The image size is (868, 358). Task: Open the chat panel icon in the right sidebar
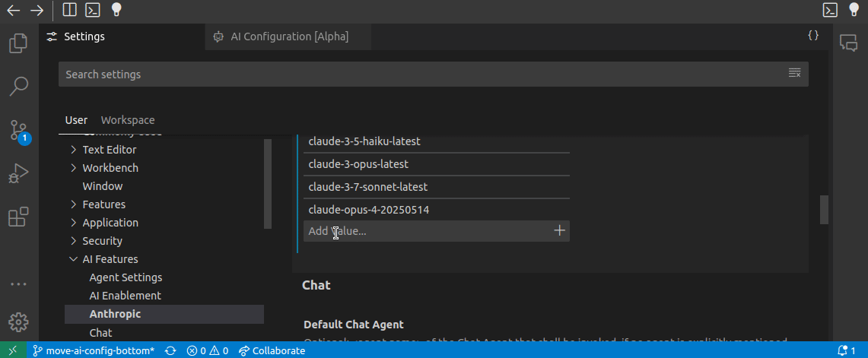click(x=848, y=43)
